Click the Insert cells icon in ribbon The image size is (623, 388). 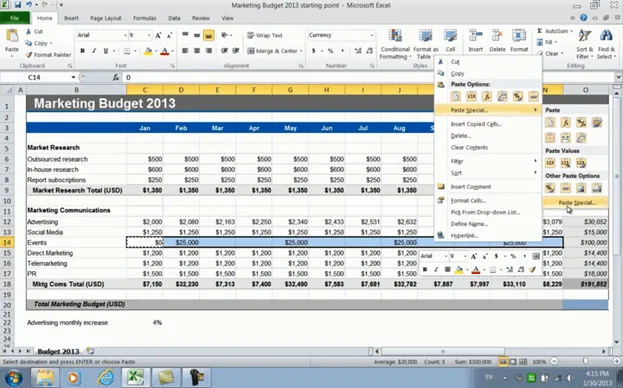(x=475, y=36)
